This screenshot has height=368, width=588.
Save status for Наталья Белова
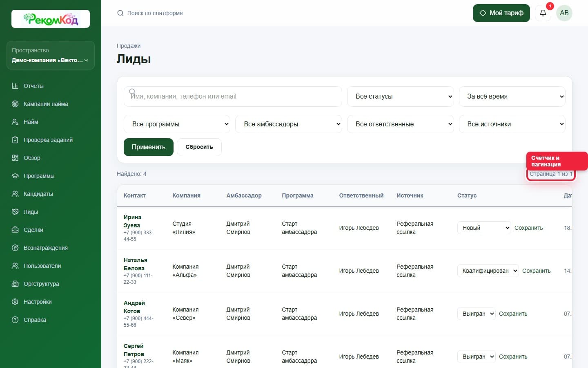pos(536,271)
